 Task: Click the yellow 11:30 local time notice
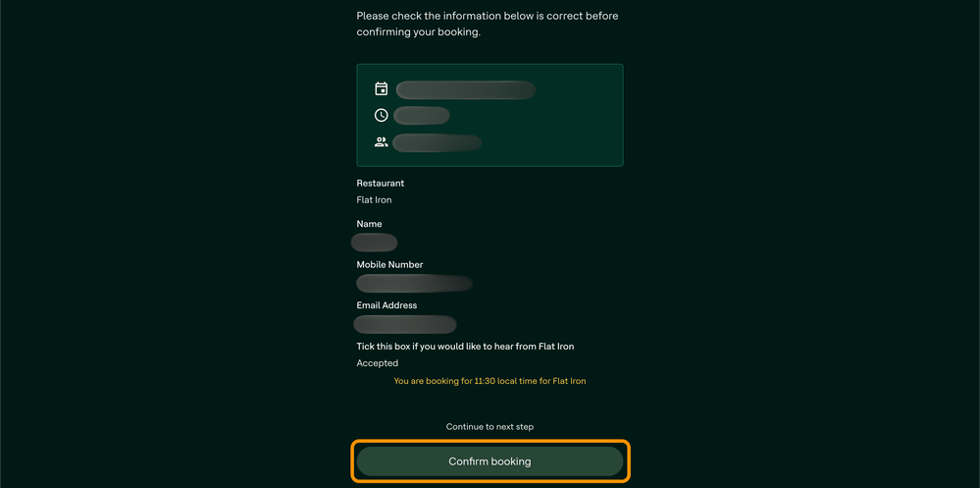click(490, 380)
